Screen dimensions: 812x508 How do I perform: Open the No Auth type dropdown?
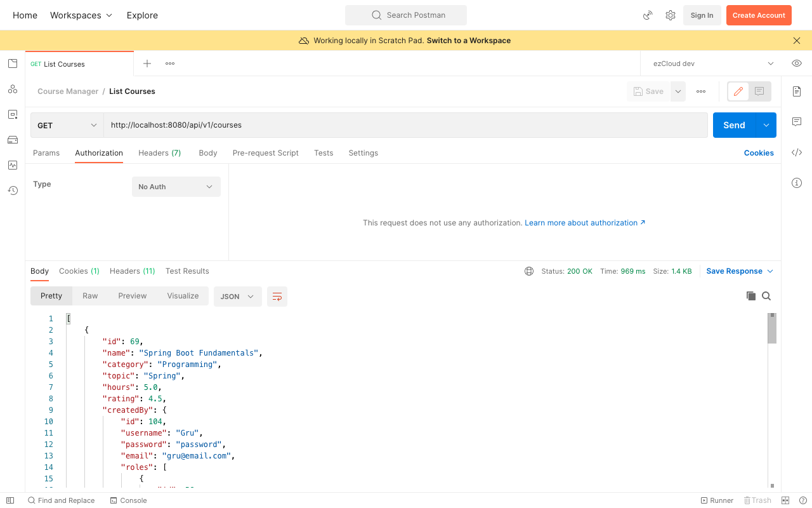tap(176, 187)
